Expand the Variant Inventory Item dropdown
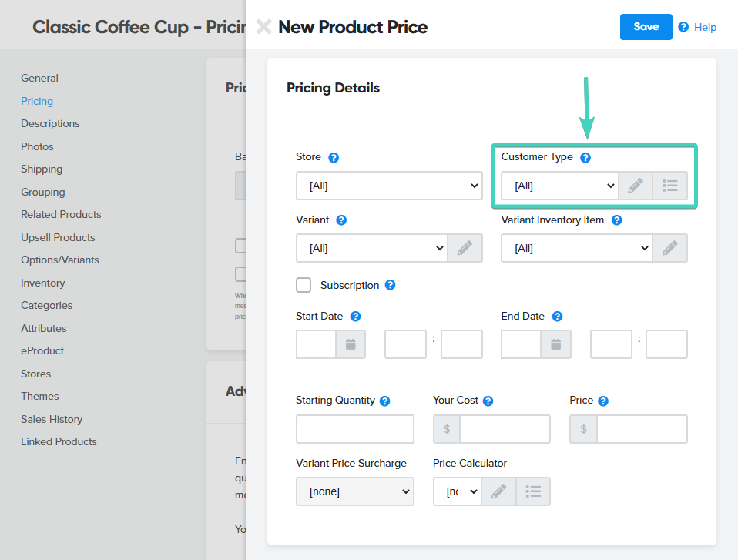The height and width of the screenshot is (560, 738). tap(576, 248)
